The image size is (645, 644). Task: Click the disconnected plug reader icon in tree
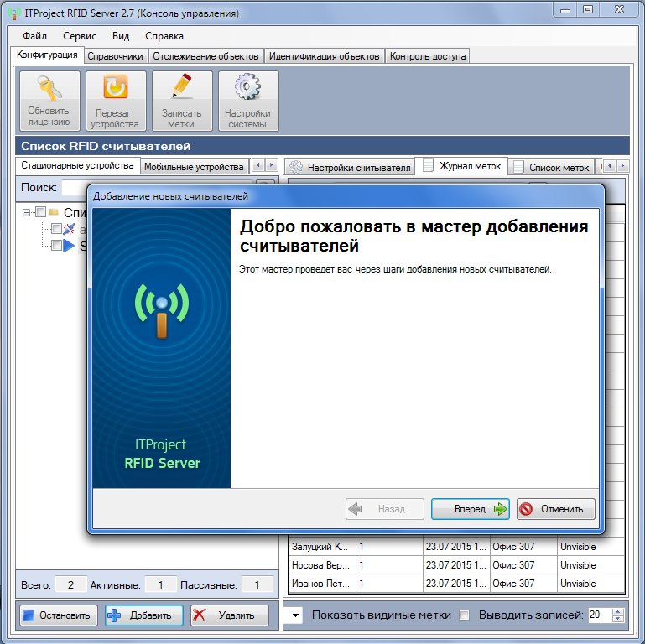coord(69,229)
